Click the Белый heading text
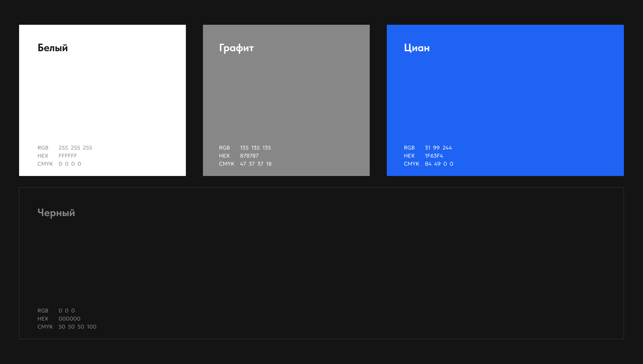This screenshot has width=643, height=364. pyautogui.click(x=53, y=48)
